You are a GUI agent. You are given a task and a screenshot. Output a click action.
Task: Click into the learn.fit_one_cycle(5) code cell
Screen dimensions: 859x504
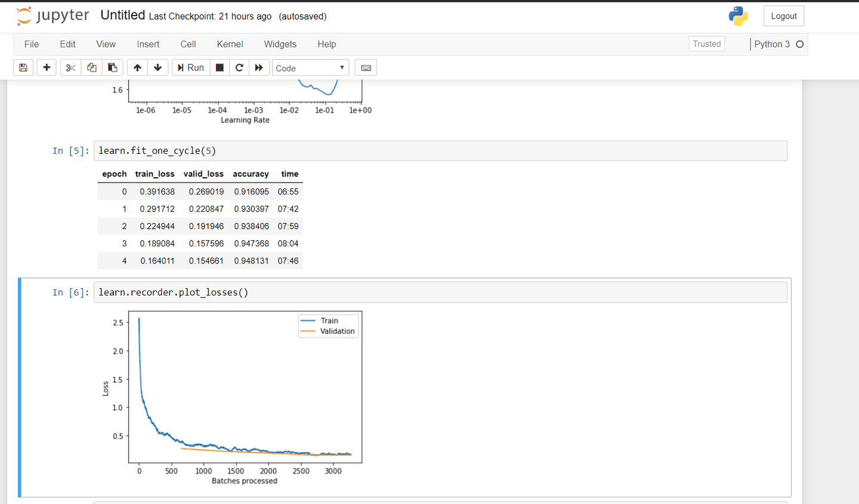pos(440,151)
